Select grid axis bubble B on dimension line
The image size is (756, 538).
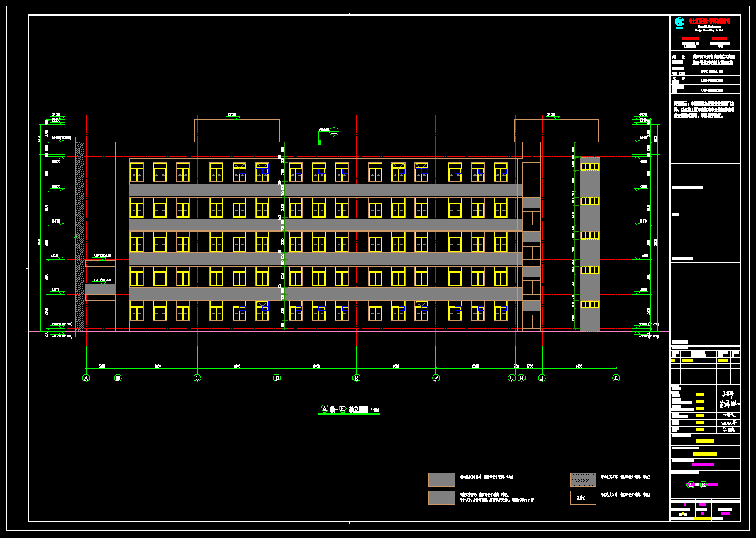pyautogui.click(x=118, y=378)
